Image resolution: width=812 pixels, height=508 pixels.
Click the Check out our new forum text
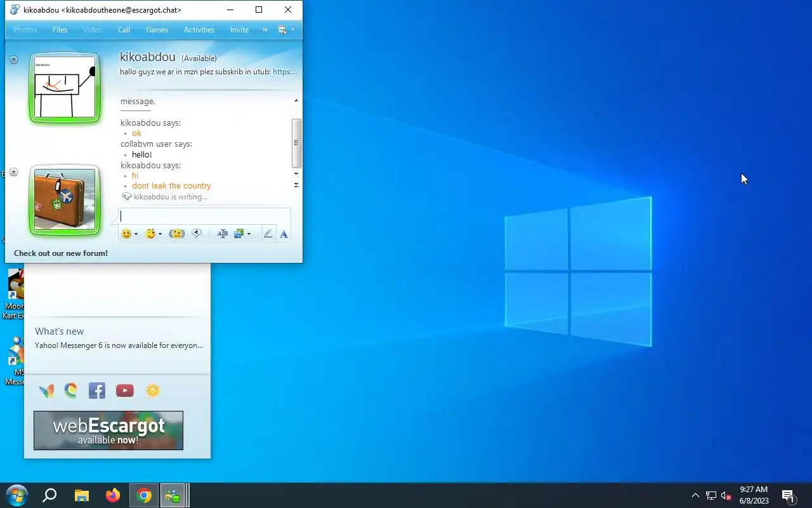tap(61, 253)
